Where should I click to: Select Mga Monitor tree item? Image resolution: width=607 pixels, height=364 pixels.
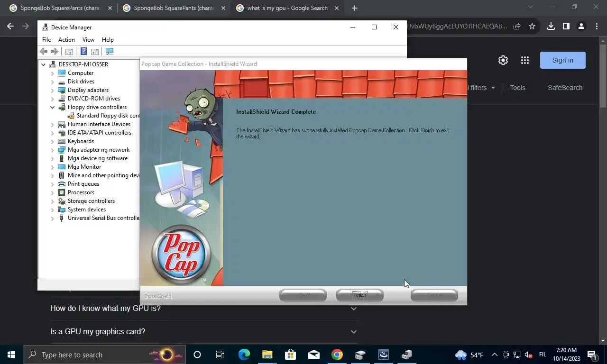[x=84, y=167]
